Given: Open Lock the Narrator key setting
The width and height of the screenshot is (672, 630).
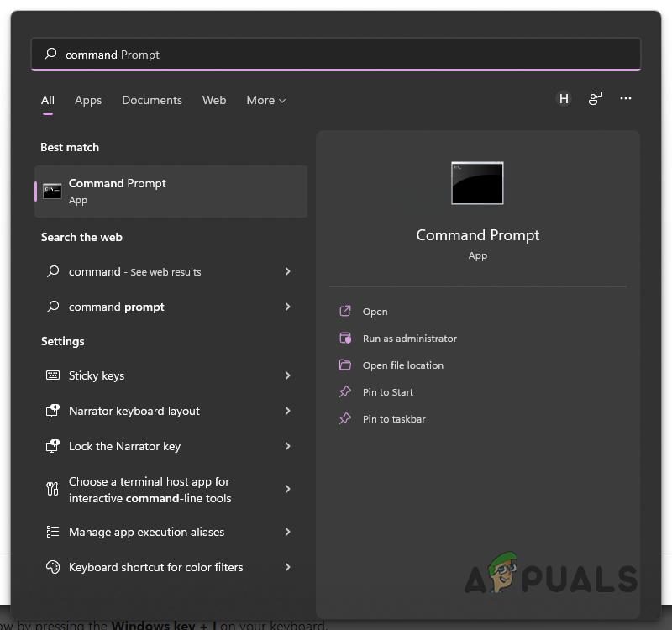Looking at the screenshot, I should click(x=170, y=446).
